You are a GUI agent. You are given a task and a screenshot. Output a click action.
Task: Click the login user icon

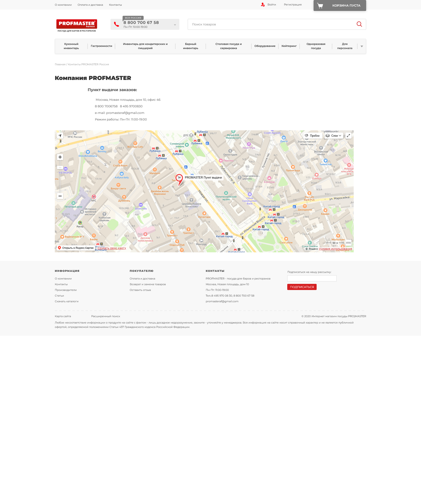(263, 5)
